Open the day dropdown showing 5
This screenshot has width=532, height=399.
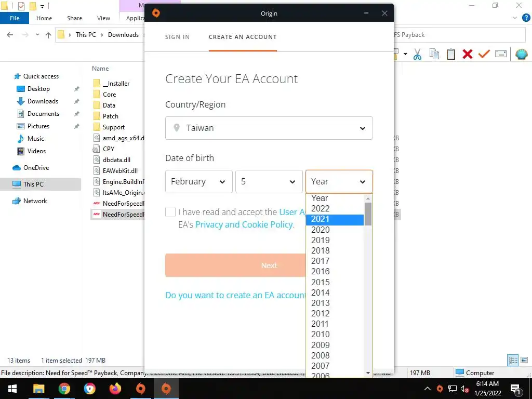[x=269, y=181]
